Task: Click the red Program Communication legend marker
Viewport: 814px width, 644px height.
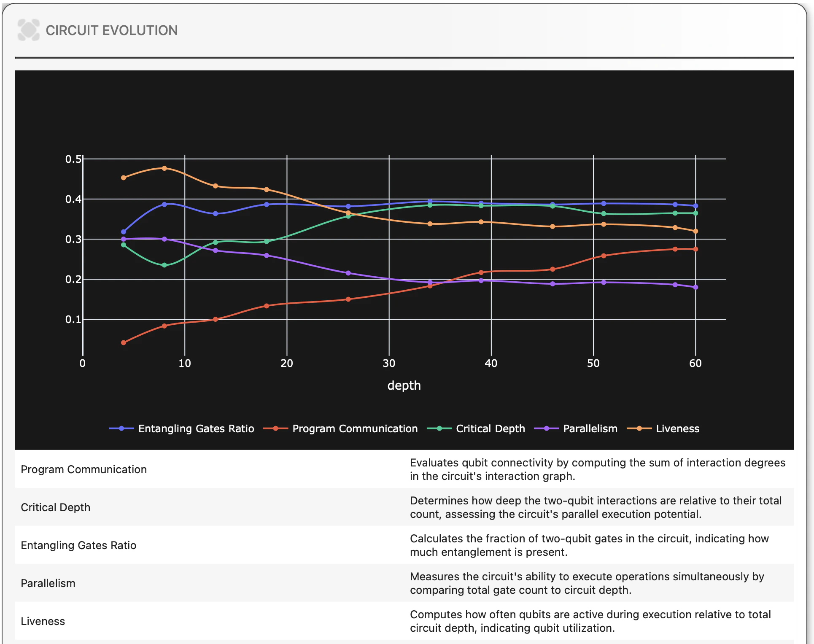Action: (x=275, y=428)
